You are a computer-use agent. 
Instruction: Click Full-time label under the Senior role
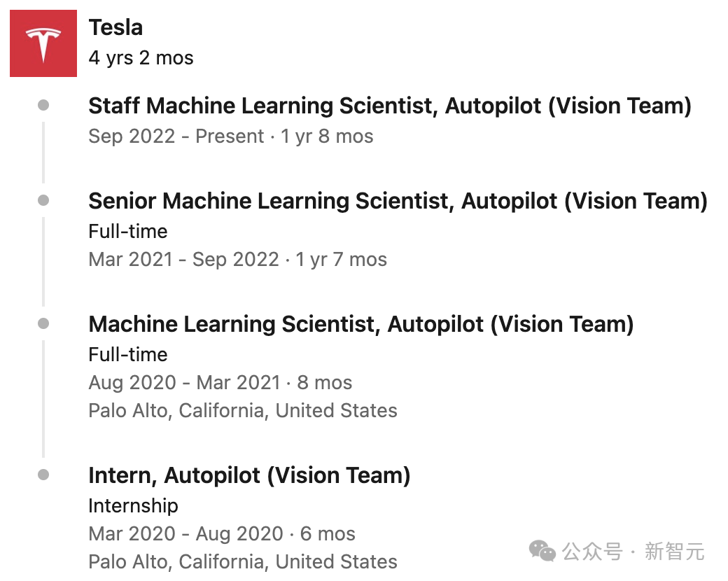pyautogui.click(x=128, y=231)
